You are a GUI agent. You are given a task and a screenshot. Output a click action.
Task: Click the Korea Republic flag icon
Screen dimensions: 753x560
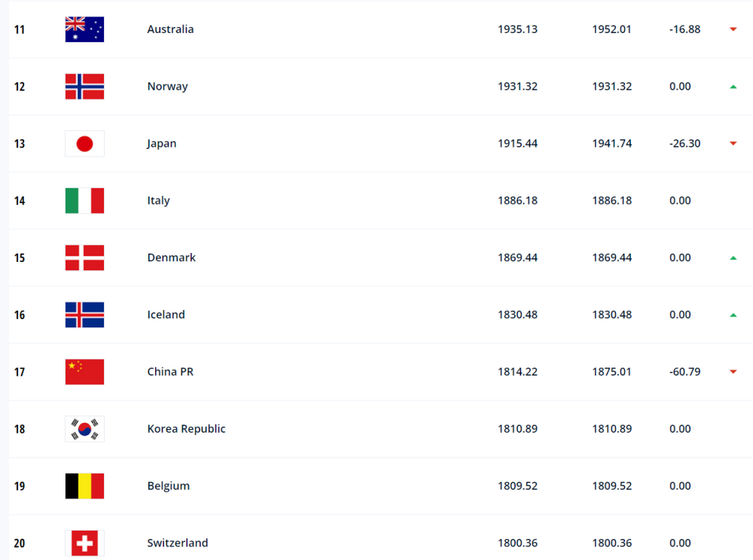tap(84, 429)
